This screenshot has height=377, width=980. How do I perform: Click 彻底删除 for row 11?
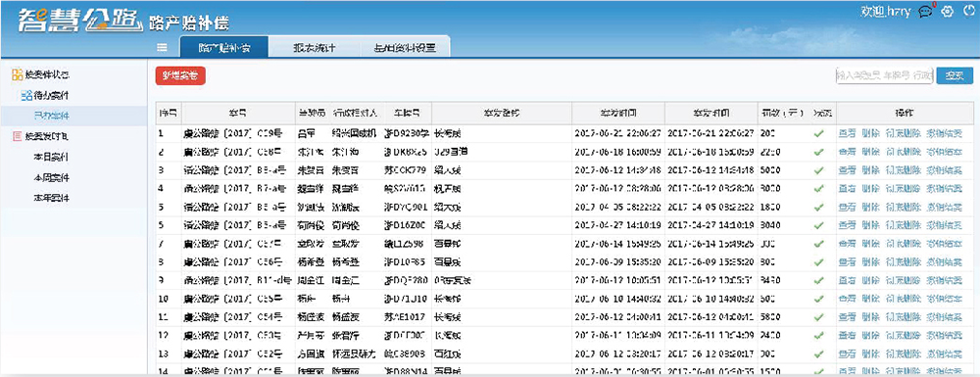coord(903,317)
